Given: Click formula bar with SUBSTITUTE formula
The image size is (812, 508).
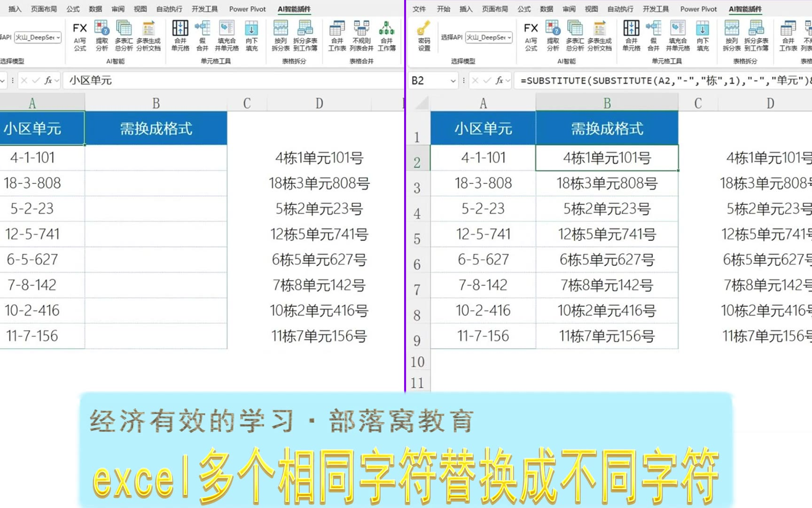Looking at the screenshot, I should pyautogui.click(x=664, y=80).
